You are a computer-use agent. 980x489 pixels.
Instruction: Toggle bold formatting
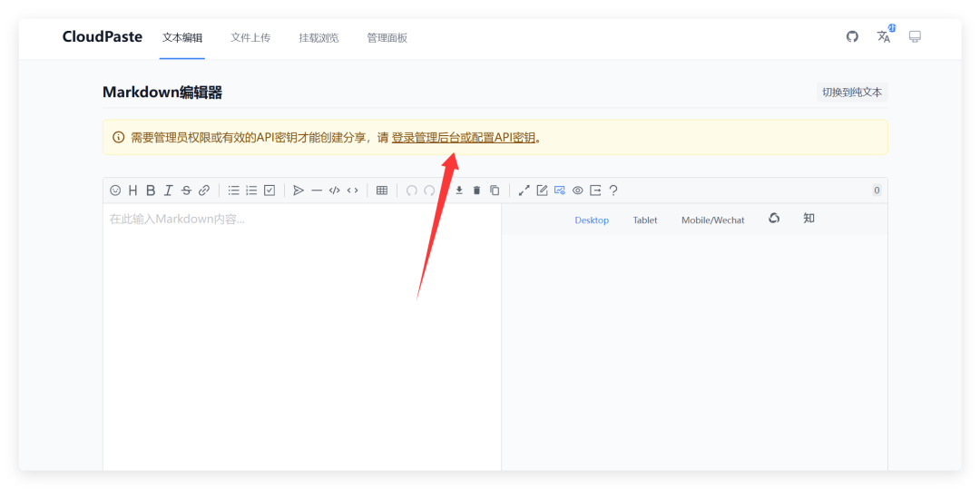[150, 191]
